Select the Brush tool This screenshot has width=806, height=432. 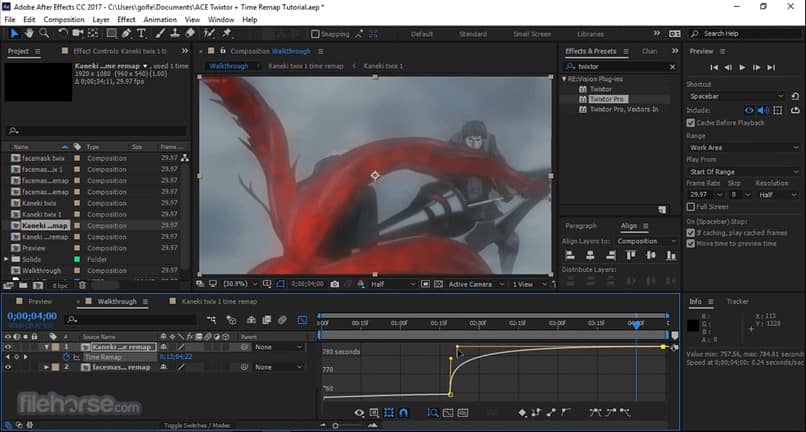160,33
